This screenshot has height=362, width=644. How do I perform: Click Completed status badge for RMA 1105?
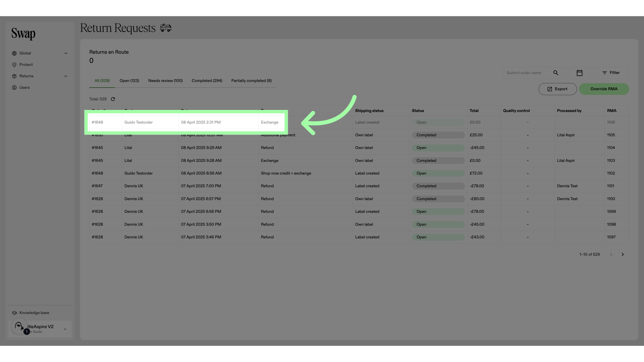click(x=438, y=135)
